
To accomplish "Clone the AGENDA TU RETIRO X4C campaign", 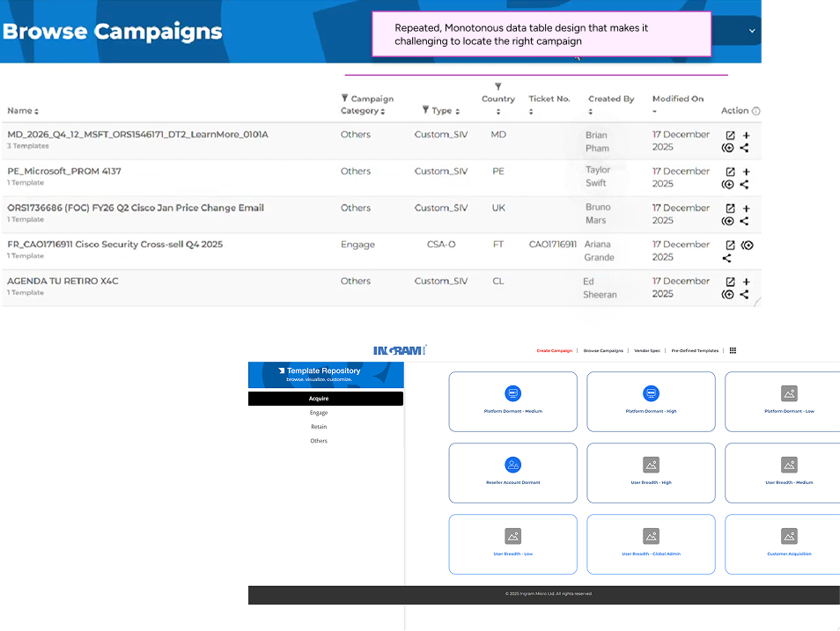I will point(727,294).
